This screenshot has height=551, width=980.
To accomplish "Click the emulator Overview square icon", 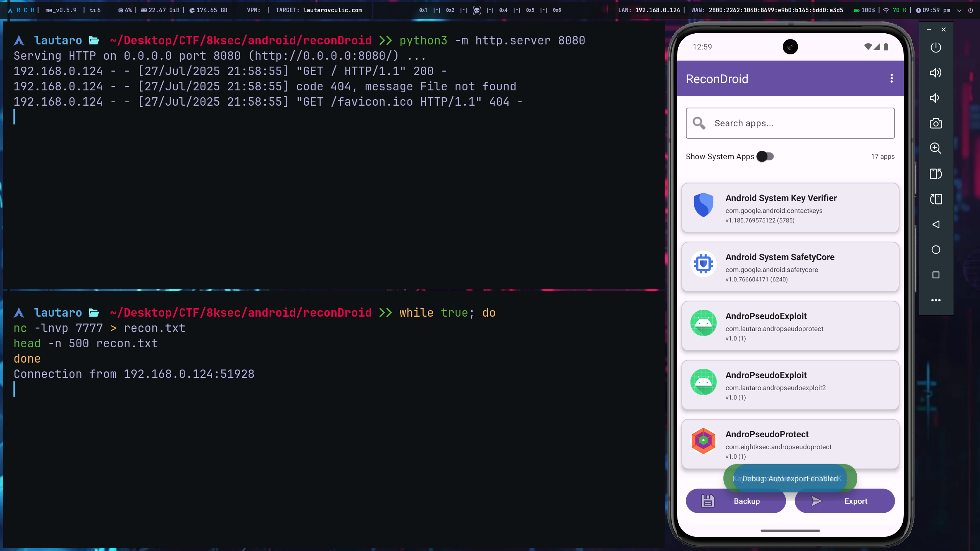I will coord(936,275).
